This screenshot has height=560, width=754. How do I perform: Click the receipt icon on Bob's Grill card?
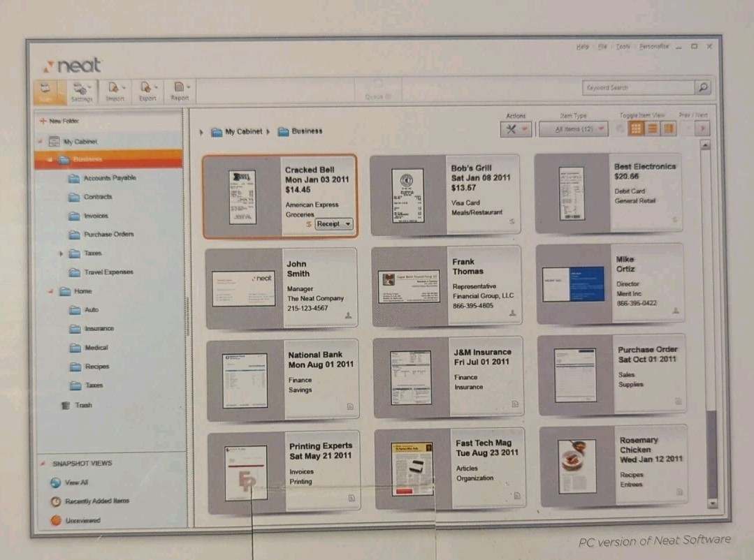pos(512,221)
